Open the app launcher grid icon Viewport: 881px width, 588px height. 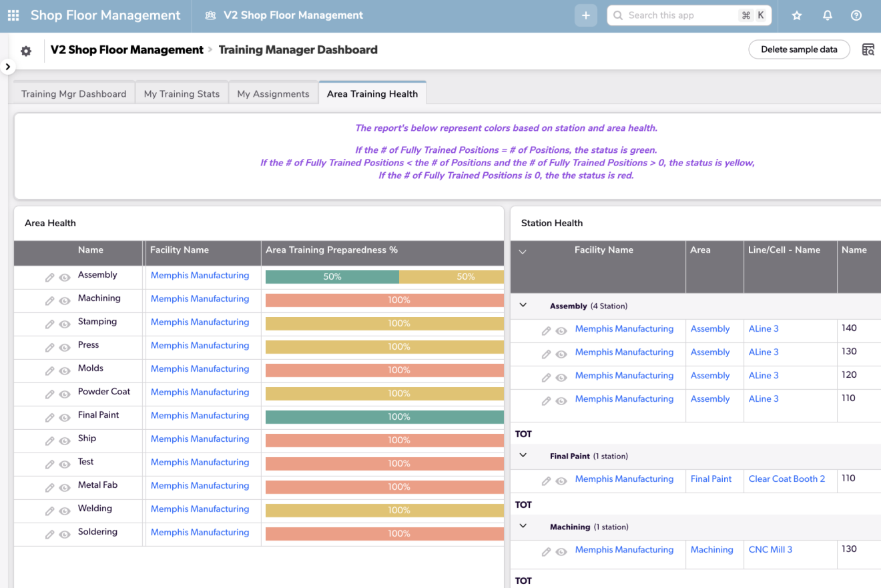(13, 15)
